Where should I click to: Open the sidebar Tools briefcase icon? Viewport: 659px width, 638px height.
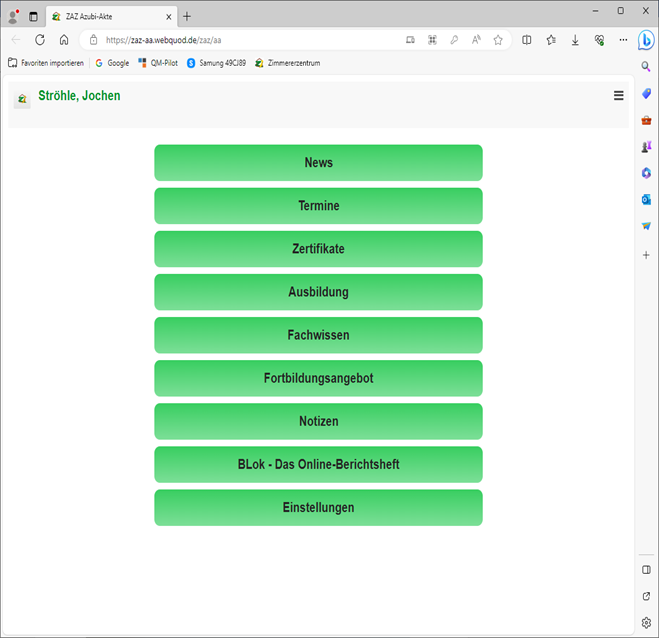[x=646, y=120]
